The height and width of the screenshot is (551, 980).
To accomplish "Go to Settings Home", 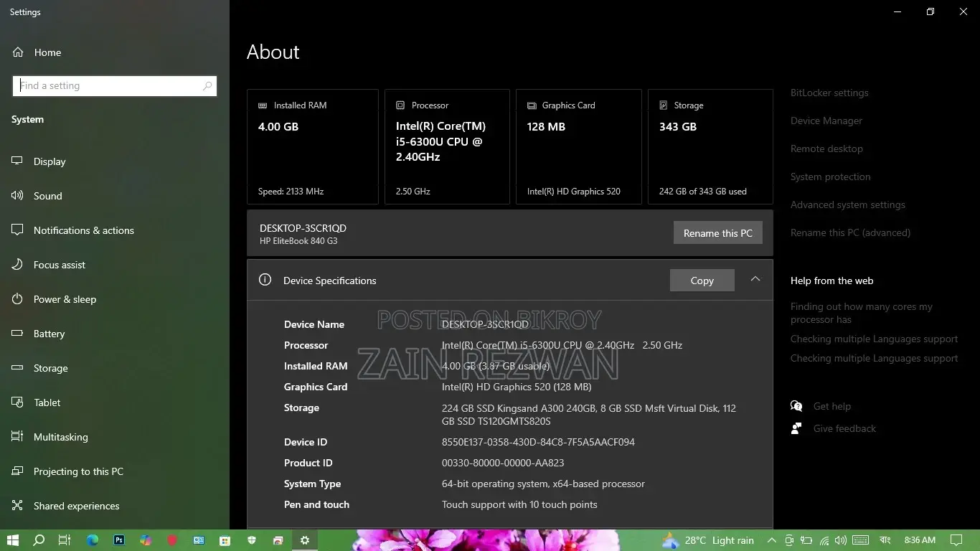I will pos(47,52).
